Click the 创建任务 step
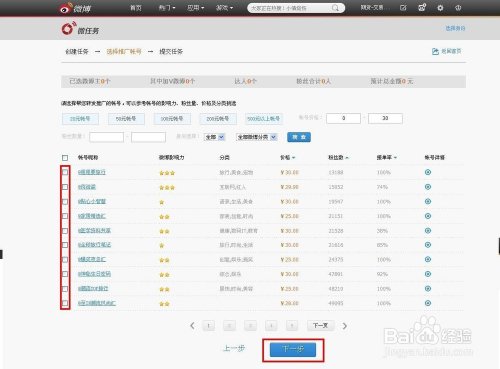This screenshot has height=369, width=500. click(x=77, y=51)
